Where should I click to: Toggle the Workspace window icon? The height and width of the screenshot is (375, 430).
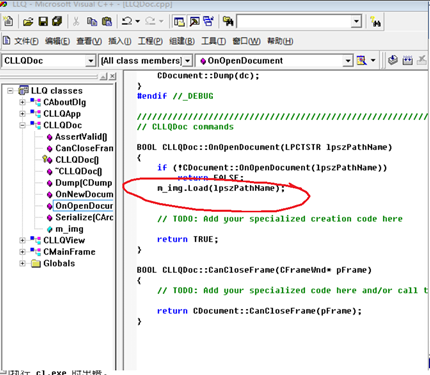point(179,22)
